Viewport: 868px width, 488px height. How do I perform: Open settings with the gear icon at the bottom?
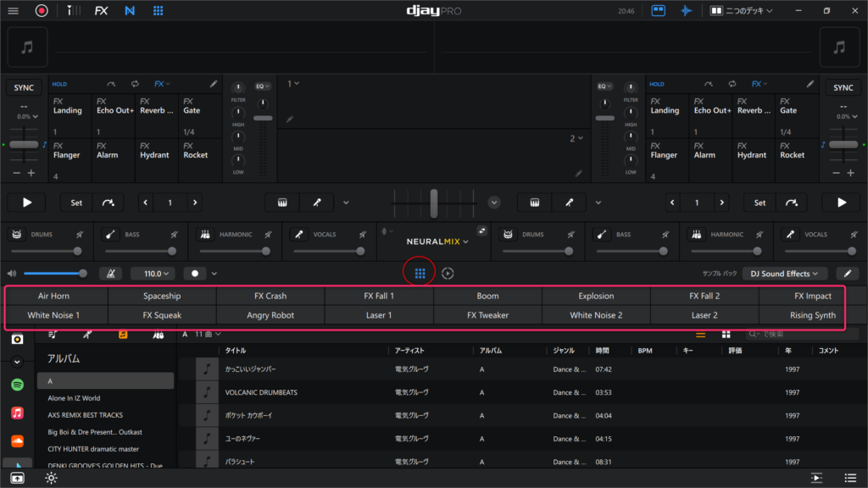pyautogui.click(x=52, y=478)
